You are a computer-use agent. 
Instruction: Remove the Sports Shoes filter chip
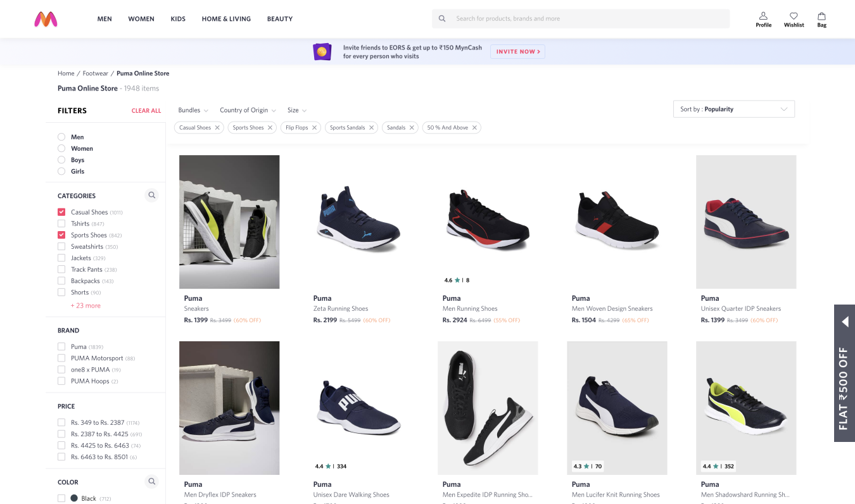coord(270,128)
